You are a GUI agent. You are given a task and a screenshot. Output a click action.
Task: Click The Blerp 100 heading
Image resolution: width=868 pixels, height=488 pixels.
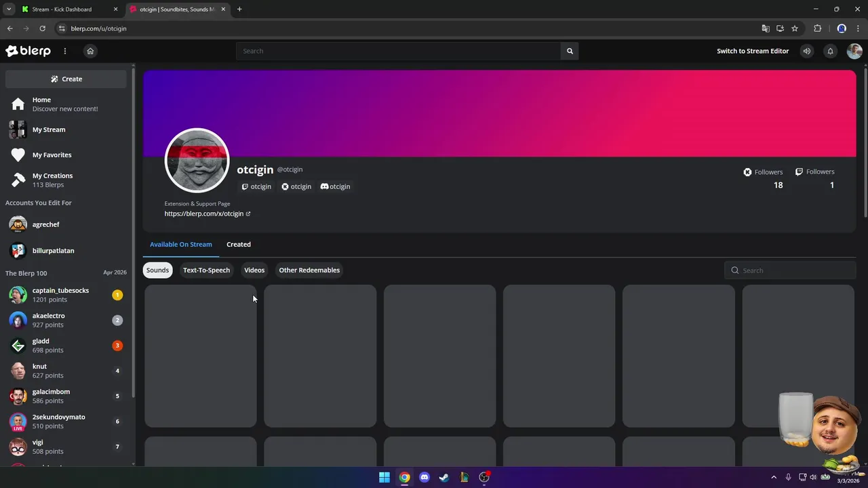coord(26,273)
